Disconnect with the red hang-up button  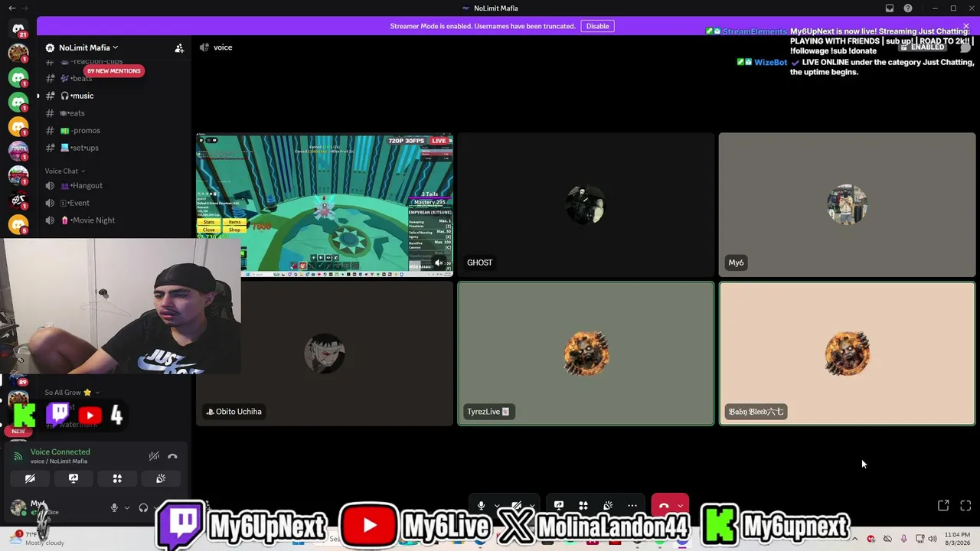pyautogui.click(x=664, y=506)
